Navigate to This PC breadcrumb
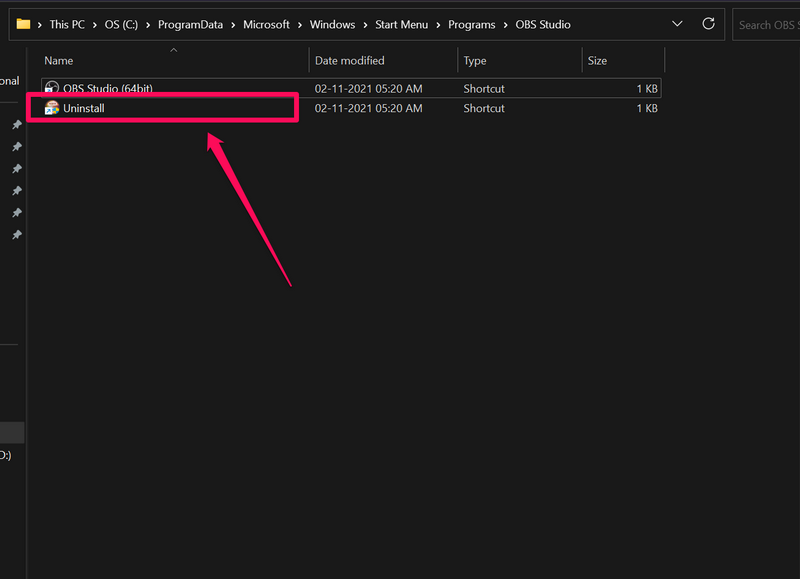800x579 pixels. coord(67,25)
